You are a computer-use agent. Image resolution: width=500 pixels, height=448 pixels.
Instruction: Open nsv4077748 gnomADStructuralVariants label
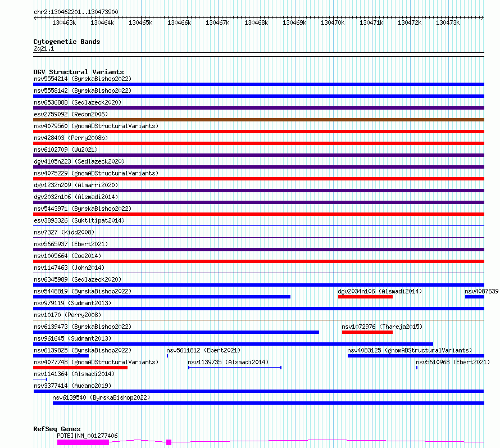point(96,362)
